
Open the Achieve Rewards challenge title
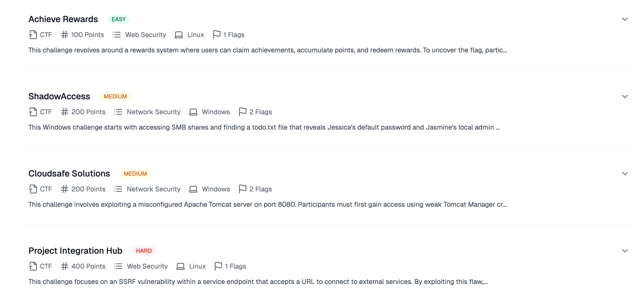coord(63,19)
